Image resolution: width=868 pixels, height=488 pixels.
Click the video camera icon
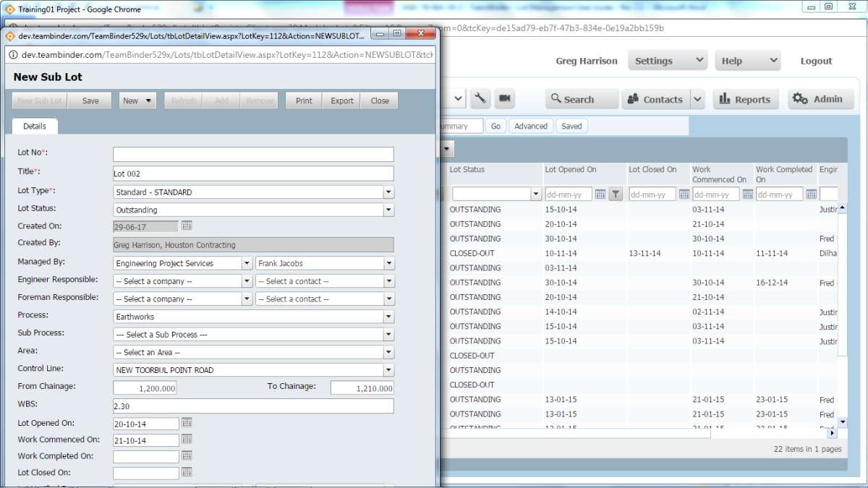pos(505,99)
